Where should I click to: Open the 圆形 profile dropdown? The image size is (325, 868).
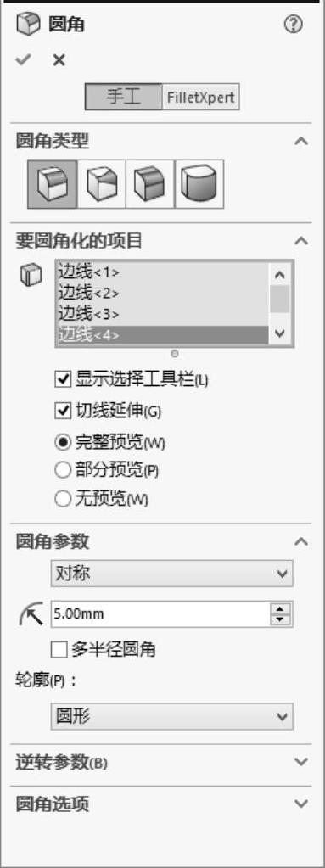171,717
